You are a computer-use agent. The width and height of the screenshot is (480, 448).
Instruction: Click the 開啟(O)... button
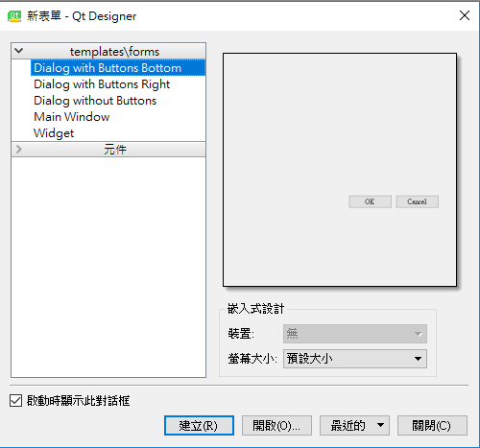click(276, 426)
